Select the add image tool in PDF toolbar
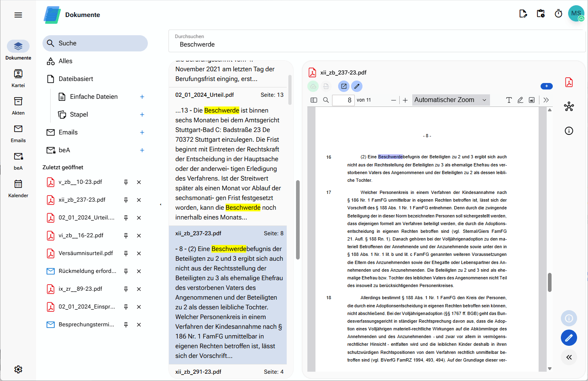This screenshot has height=381, width=588. pyautogui.click(x=532, y=100)
